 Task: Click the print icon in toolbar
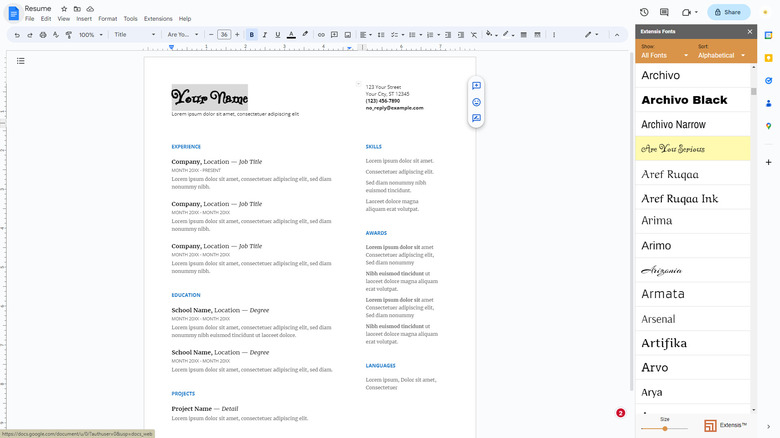(43, 34)
